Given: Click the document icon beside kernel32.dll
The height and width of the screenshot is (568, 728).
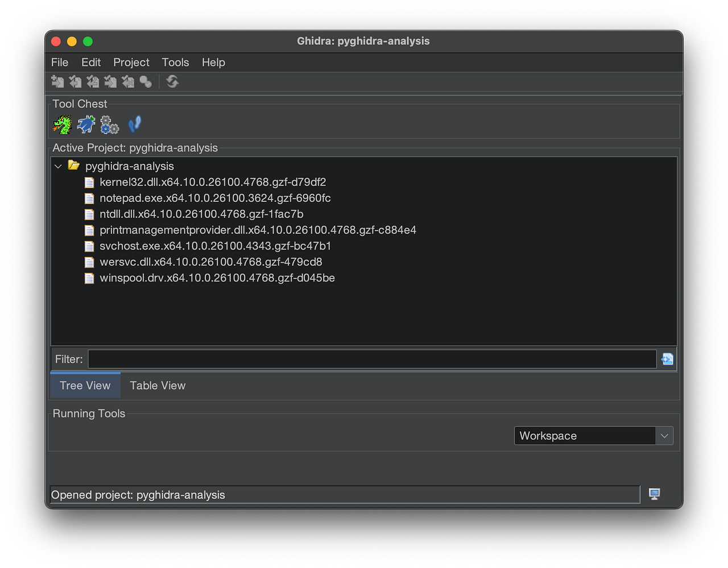Looking at the screenshot, I should (89, 183).
